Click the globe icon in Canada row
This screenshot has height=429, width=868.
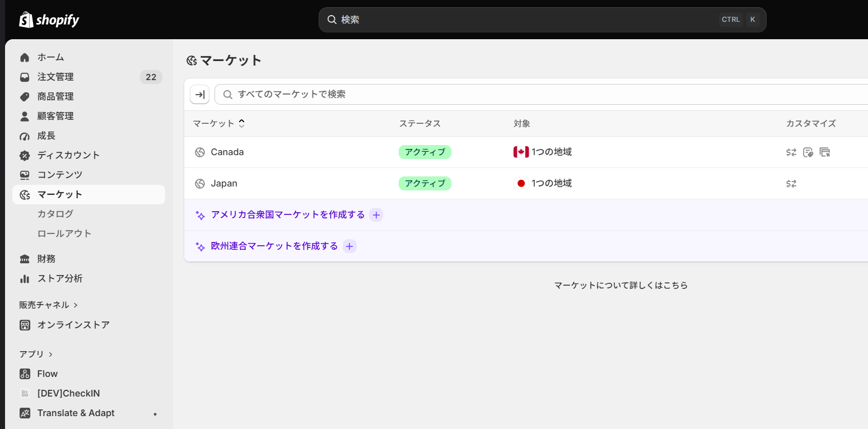(x=200, y=152)
